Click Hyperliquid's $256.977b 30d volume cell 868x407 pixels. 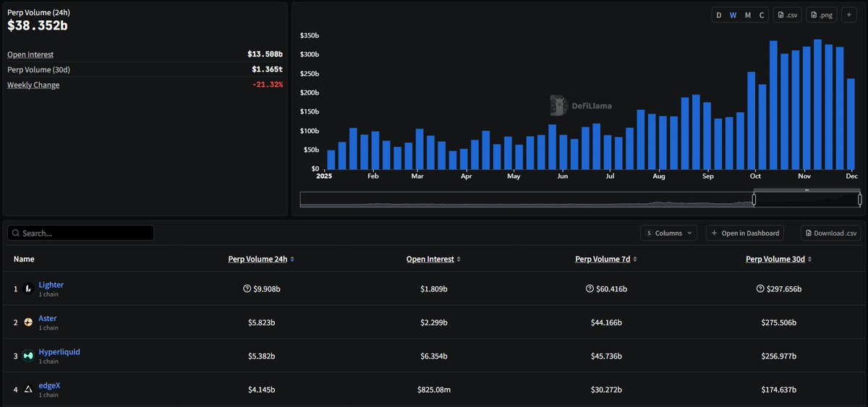pyautogui.click(x=778, y=356)
